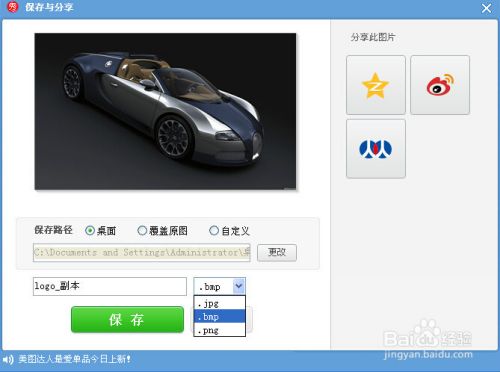Choose .png from the format list
The width and height of the screenshot is (500, 372).
tap(220, 330)
